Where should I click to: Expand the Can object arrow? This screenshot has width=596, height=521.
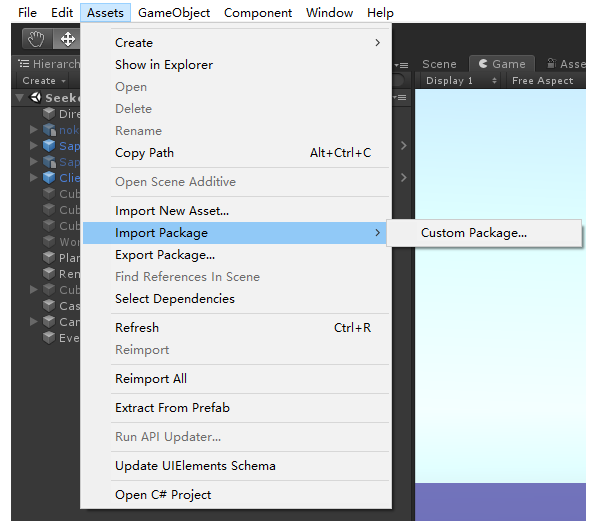click(33, 321)
